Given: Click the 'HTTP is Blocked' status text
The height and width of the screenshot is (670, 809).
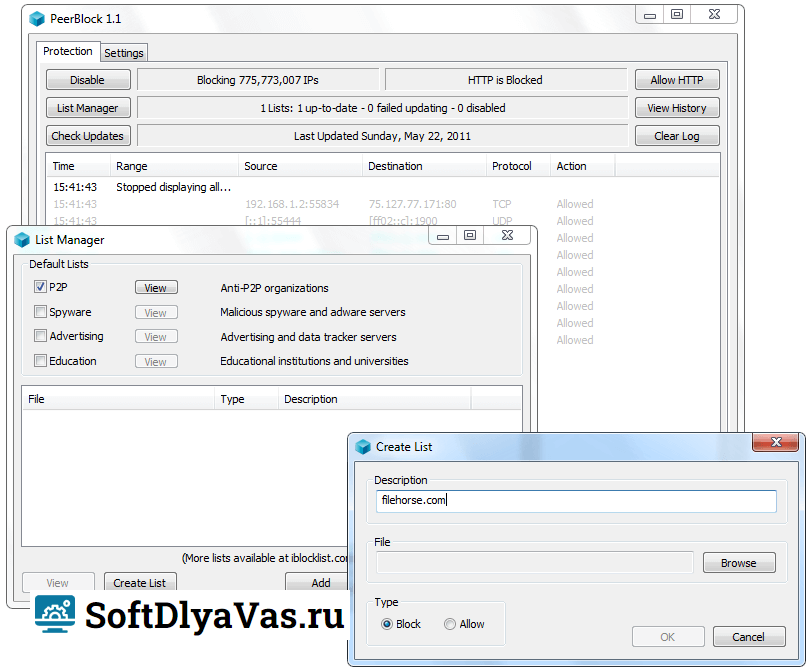Looking at the screenshot, I should point(505,80).
